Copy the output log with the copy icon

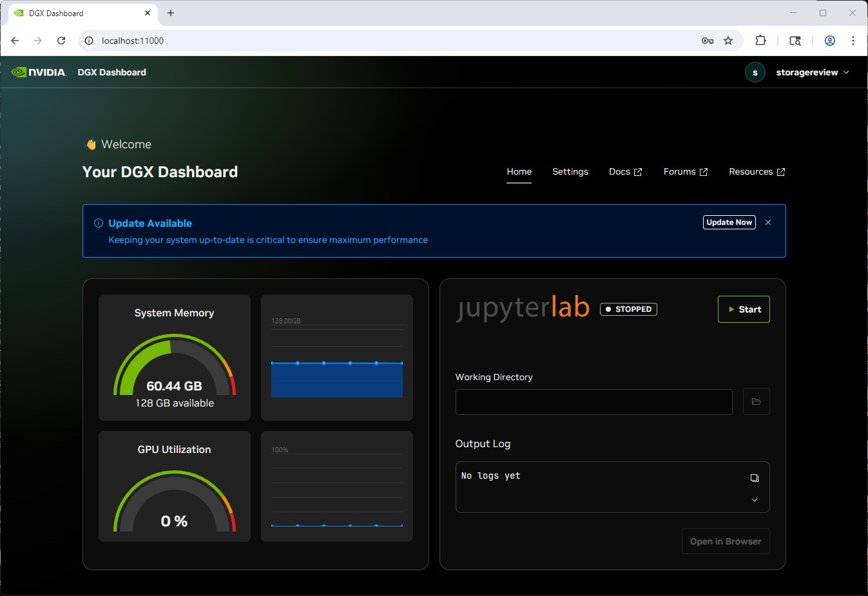tap(754, 478)
